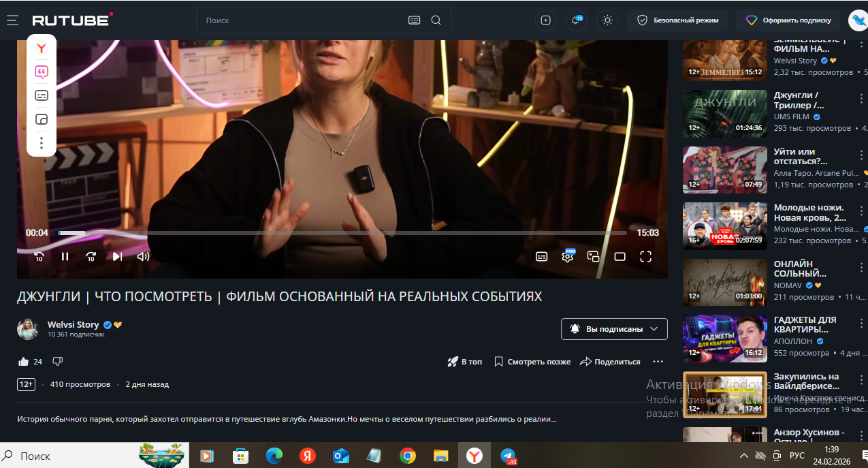Image resolution: width=868 pixels, height=468 pixels.
Task: Open options for ОНЛАЙН СОЛЬНЫЙ video
Action: (x=861, y=268)
